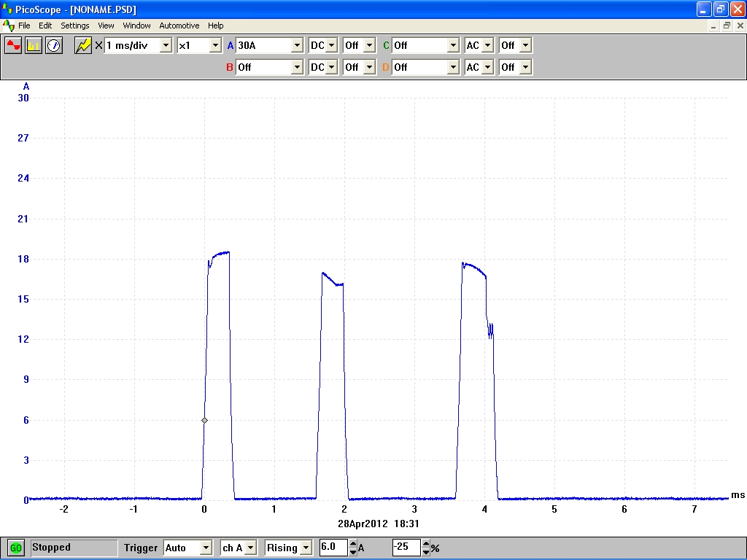Open trigger channel ch A dropdown

point(249,548)
